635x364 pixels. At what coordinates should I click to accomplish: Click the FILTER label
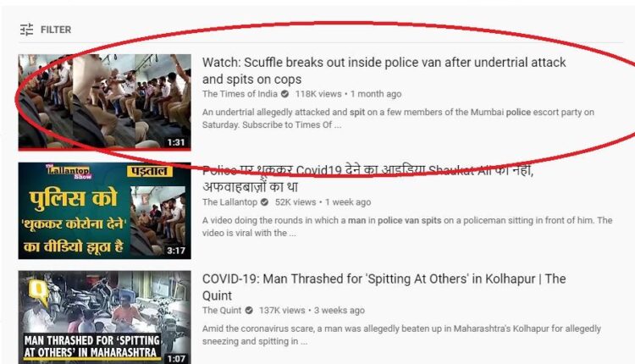click(x=56, y=30)
